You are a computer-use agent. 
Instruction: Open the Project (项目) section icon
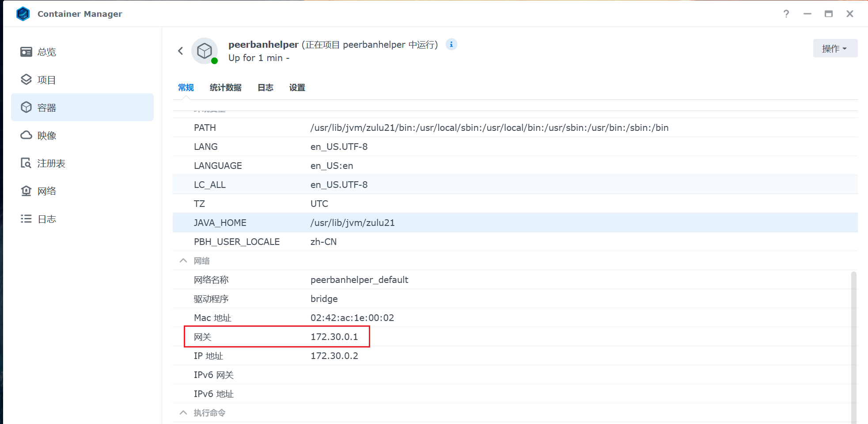point(26,80)
